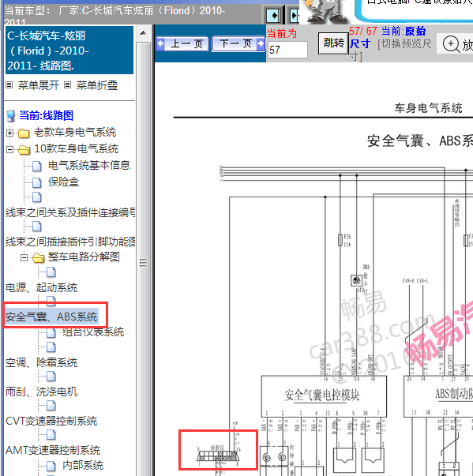Expand the 老款车身电气系统 folder node
Screen dimensions: 473x476
[9, 133]
